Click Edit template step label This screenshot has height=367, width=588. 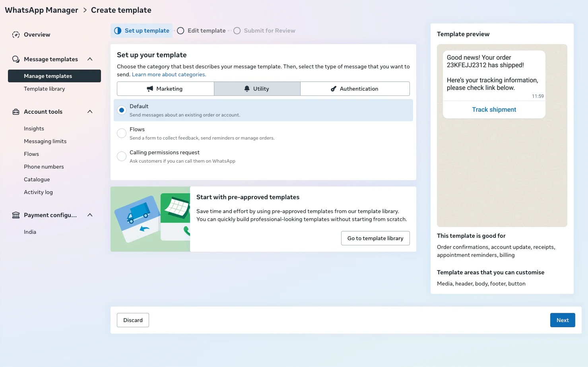point(207,31)
